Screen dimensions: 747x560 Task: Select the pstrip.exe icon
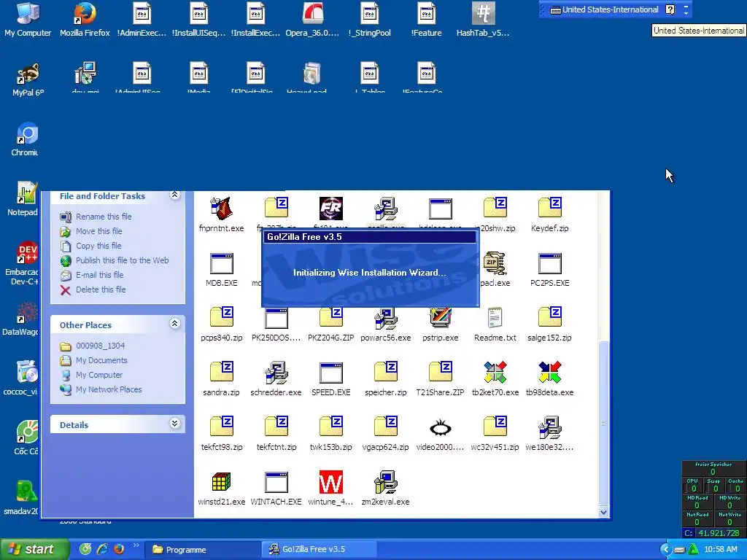pyautogui.click(x=441, y=318)
